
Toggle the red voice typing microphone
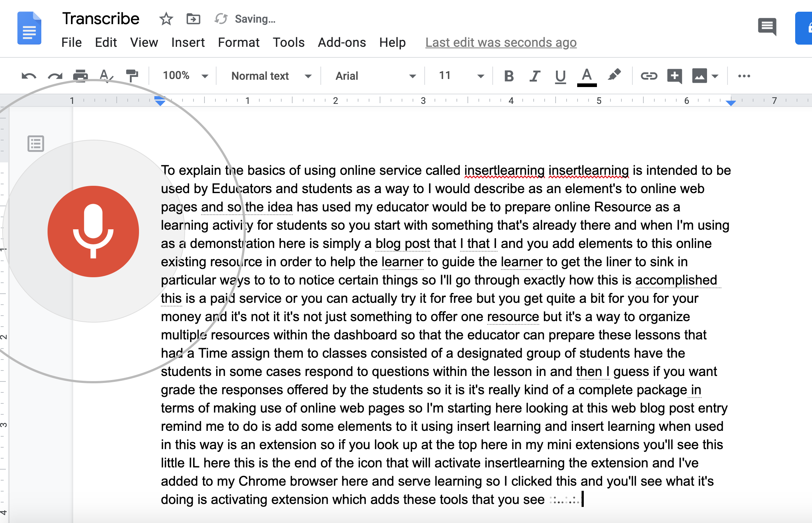pyautogui.click(x=93, y=231)
